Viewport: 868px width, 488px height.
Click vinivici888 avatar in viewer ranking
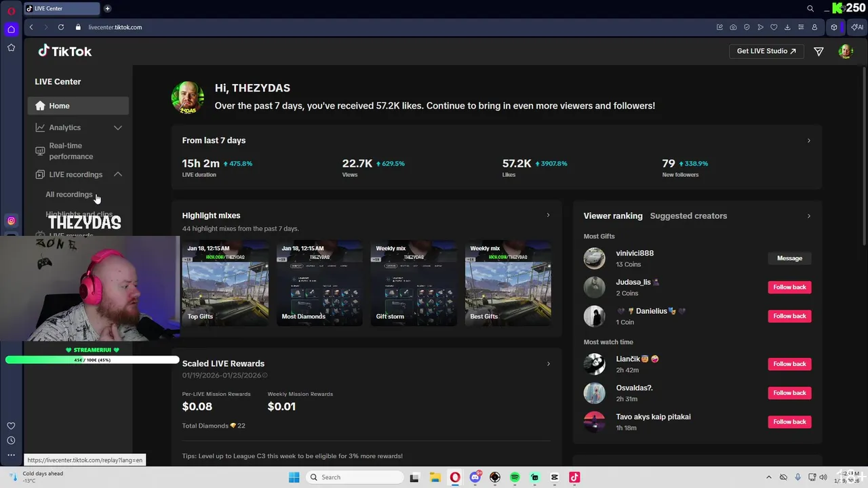click(x=594, y=258)
